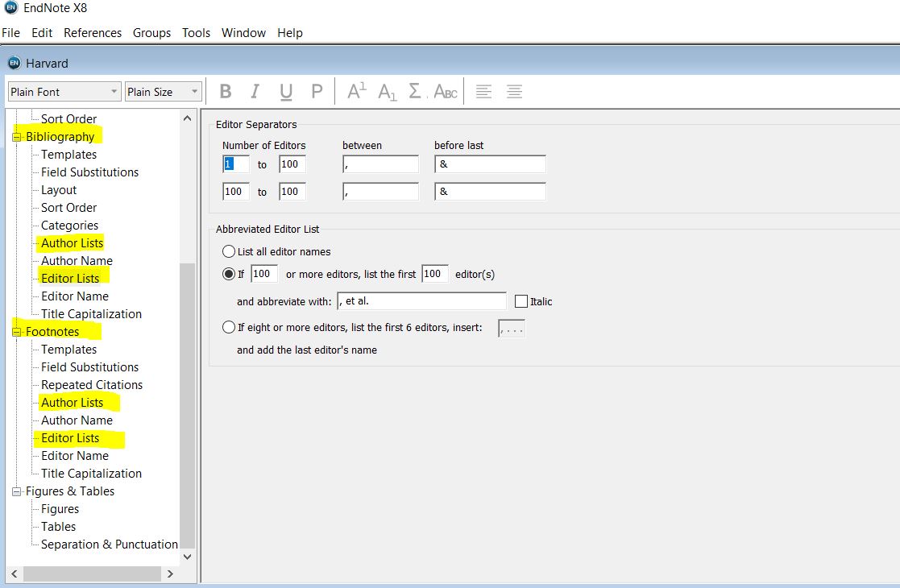
Task: Click 'list the first' editors count field
Action: click(x=434, y=274)
